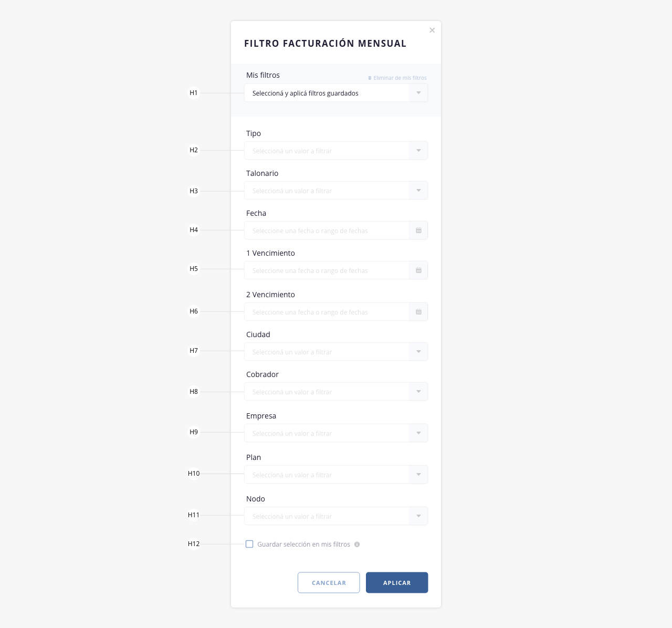This screenshot has height=628, width=672.
Task: Click into the 1 Vencimiento date field
Action: (327, 270)
